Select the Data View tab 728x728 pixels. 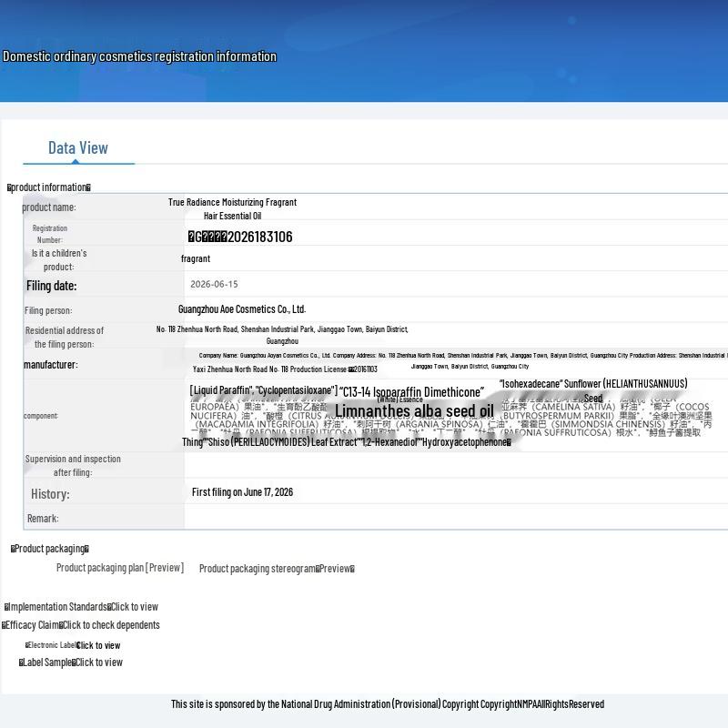pyautogui.click(x=78, y=148)
